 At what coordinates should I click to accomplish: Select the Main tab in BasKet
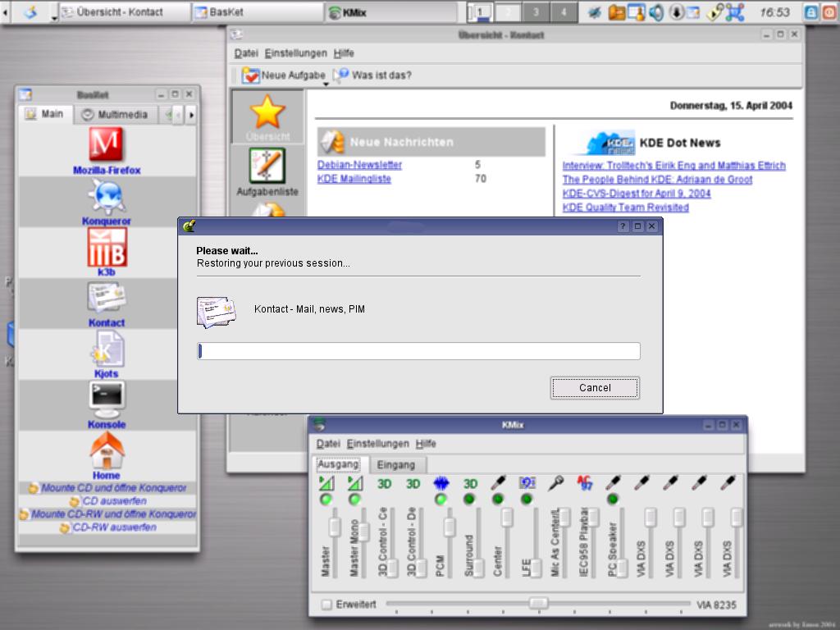(x=46, y=114)
